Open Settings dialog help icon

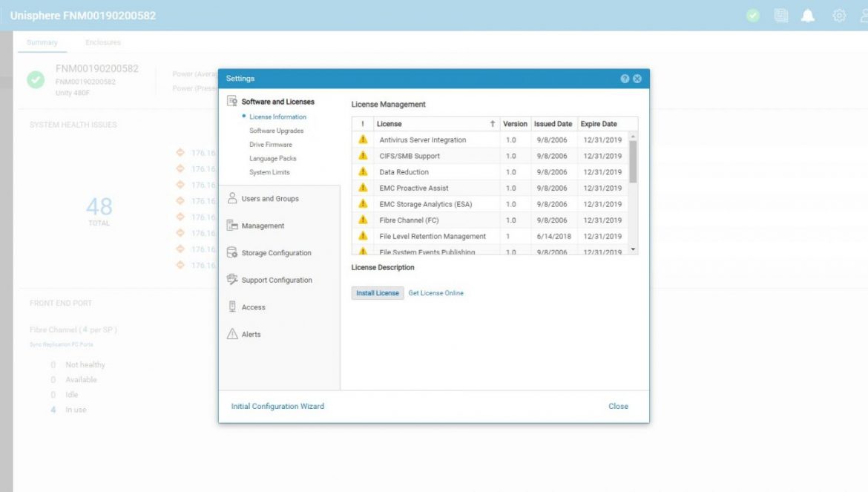point(625,79)
